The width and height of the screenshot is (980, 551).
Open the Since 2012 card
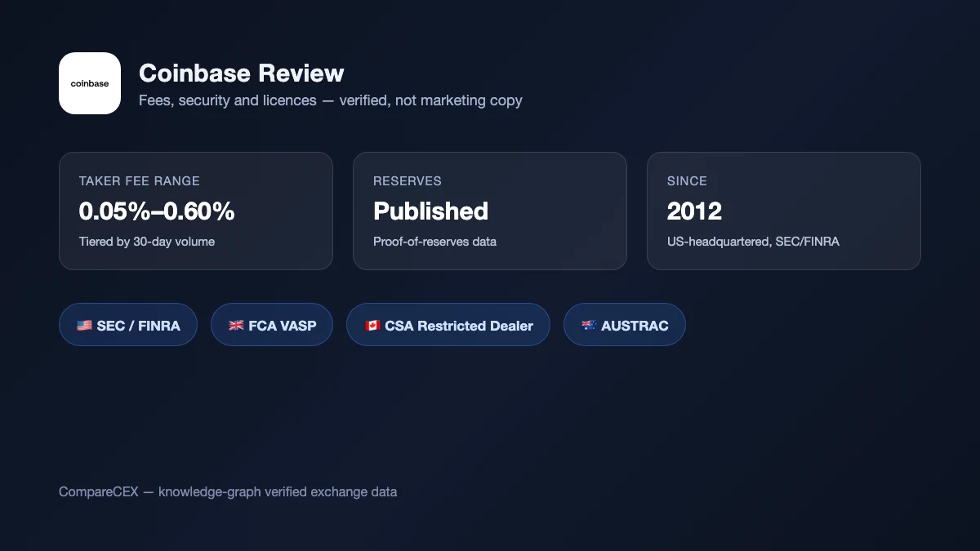click(x=784, y=211)
